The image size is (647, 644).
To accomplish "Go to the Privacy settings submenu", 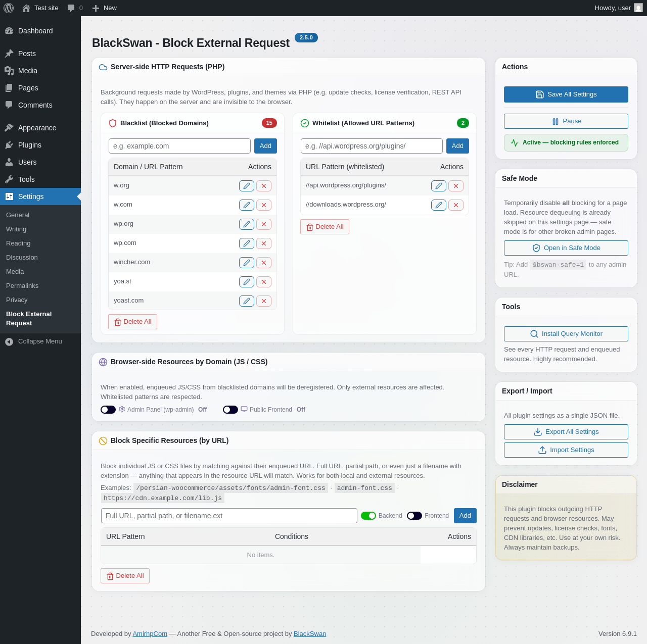I will (x=17, y=300).
